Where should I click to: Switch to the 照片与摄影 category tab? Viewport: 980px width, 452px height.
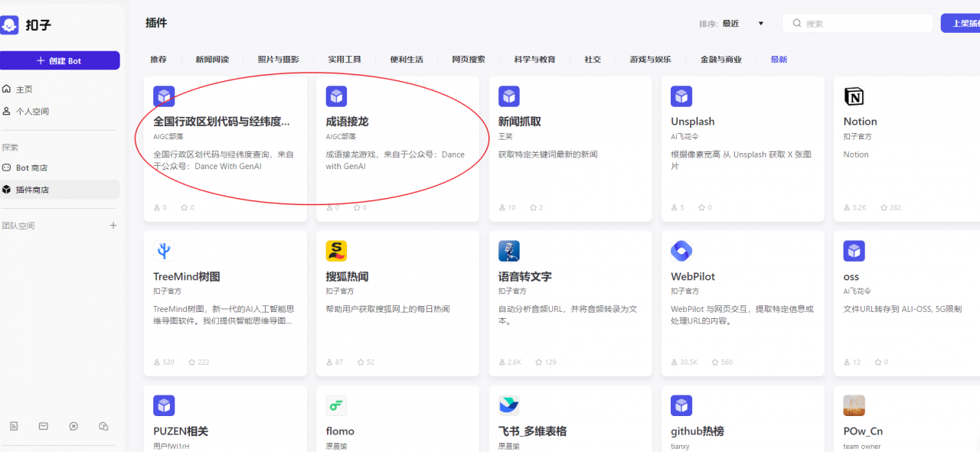pos(279,60)
